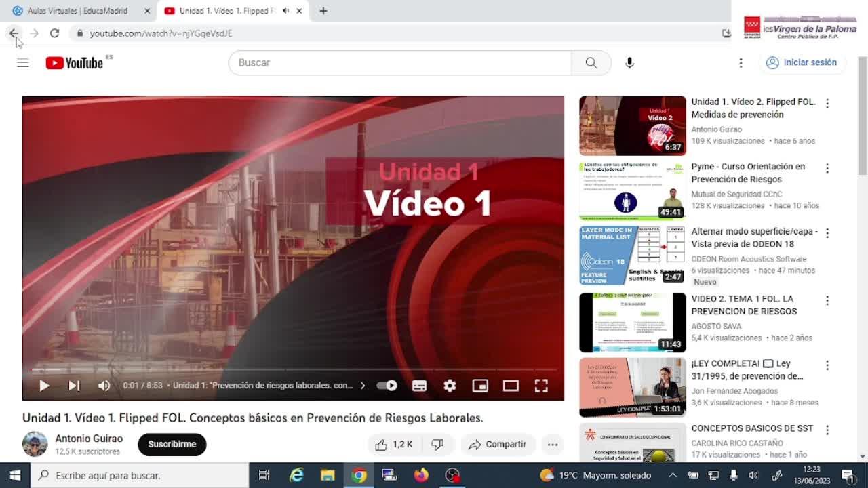Mute the video player volume

click(104, 386)
